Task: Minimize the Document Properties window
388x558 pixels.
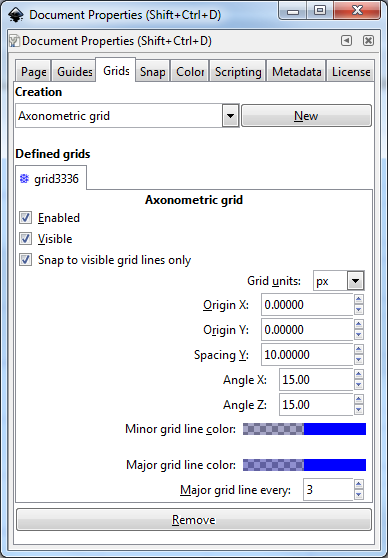Action: coord(293,11)
